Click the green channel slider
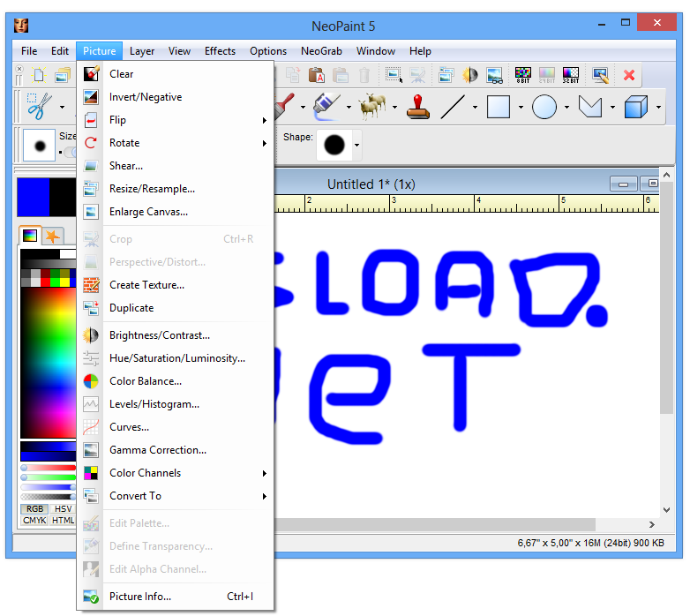Image resolution: width=690 pixels, height=616 pixels. click(x=49, y=477)
